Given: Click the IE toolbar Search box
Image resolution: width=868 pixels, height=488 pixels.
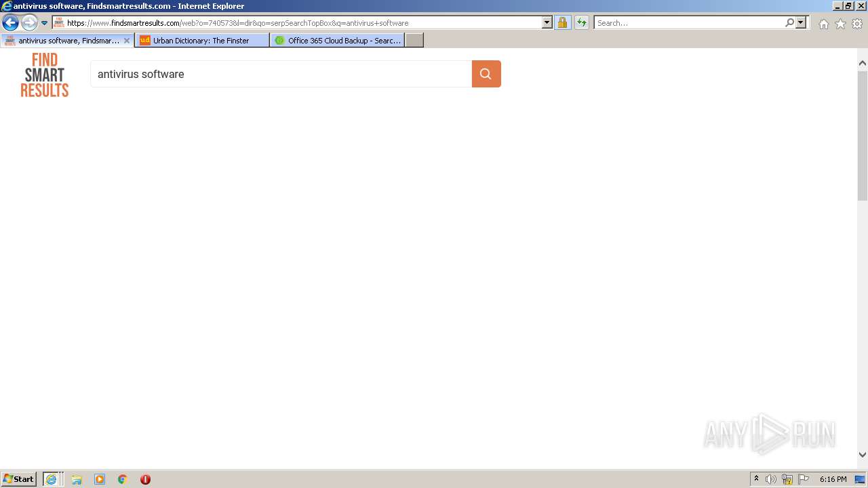Looking at the screenshot, I should coord(689,23).
